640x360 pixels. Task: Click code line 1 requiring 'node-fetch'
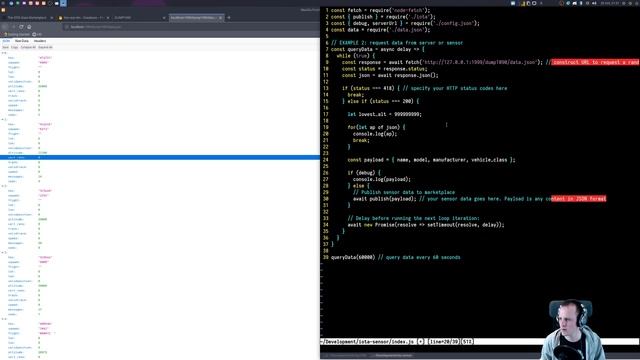point(380,10)
